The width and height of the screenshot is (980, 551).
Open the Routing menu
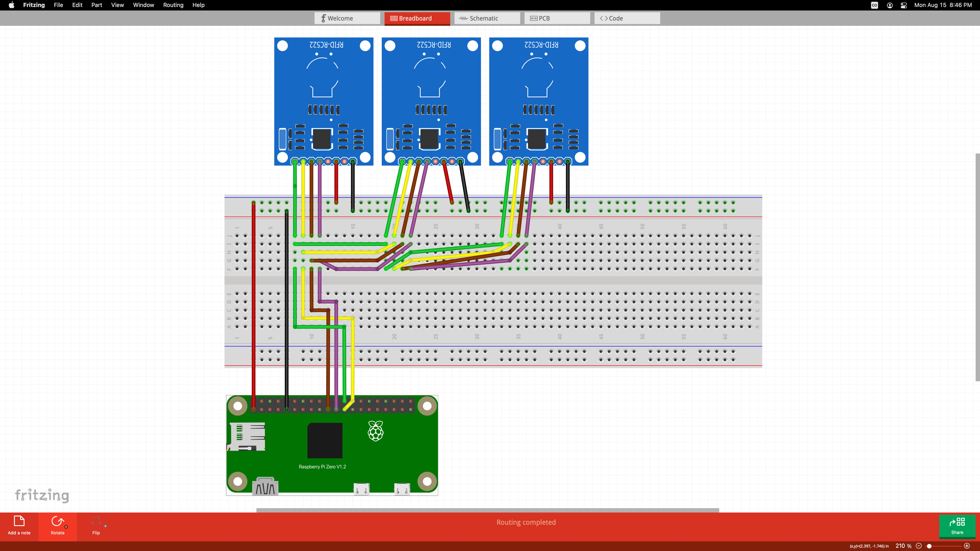[x=173, y=5]
